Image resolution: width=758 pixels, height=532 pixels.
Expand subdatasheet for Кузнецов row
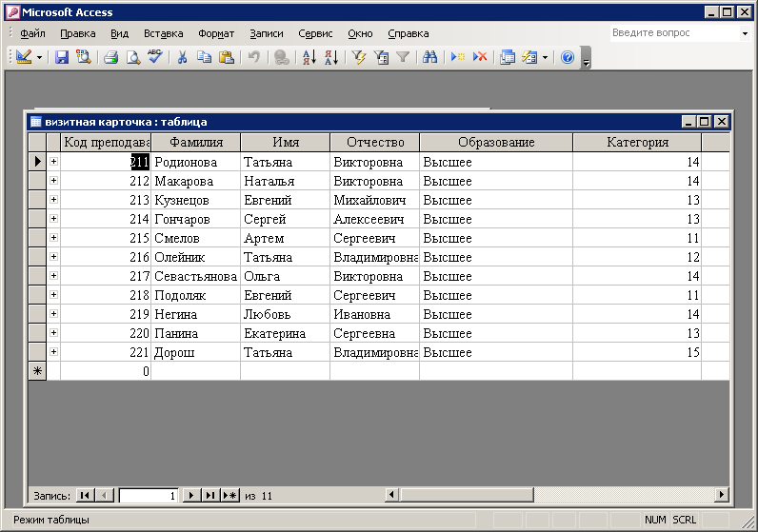pyautogui.click(x=53, y=200)
